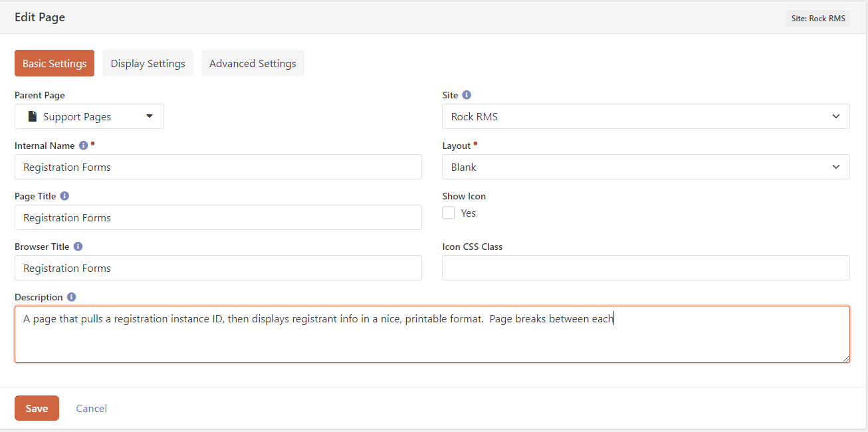The image size is (868, 432).
Task: Click the Icon CSS Class input field
Action: (x=645, y=268)
